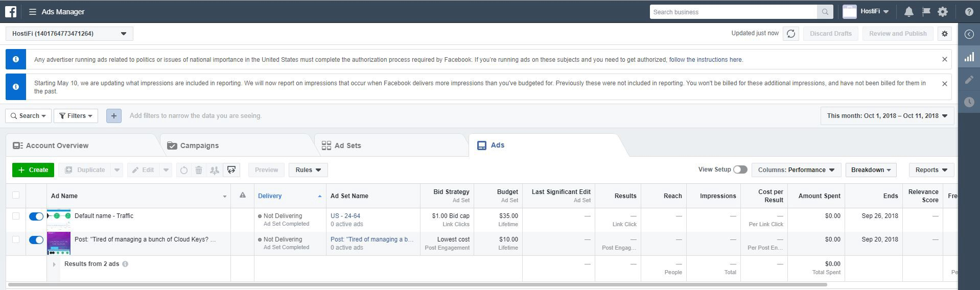
Task: Open the history clock icon in sidebar
Action: (969, 102)
